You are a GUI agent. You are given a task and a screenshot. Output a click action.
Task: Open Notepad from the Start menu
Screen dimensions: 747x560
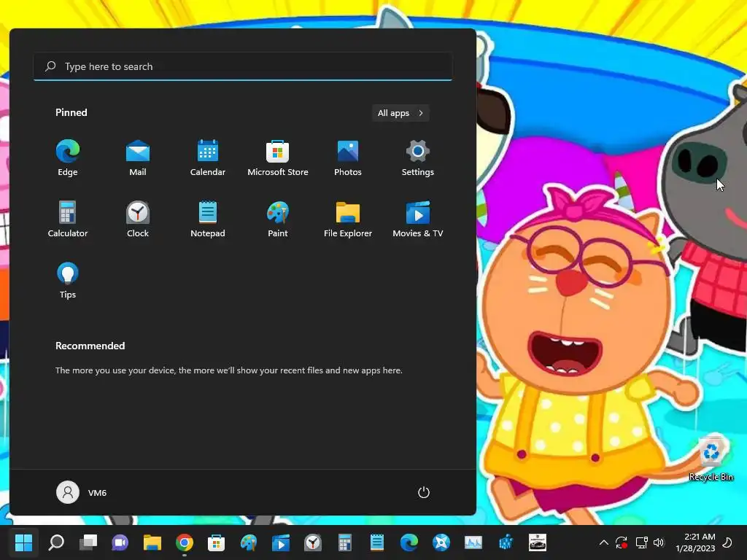[x=208, y=219]
